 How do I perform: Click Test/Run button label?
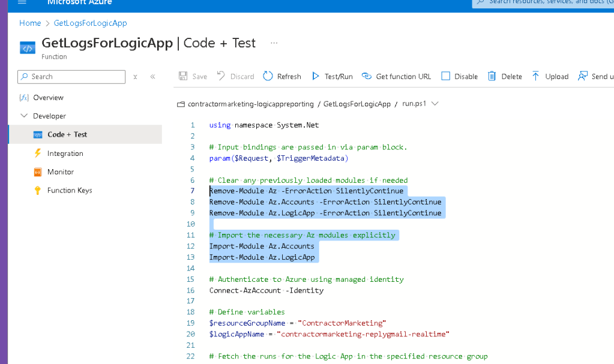point(339,77)
